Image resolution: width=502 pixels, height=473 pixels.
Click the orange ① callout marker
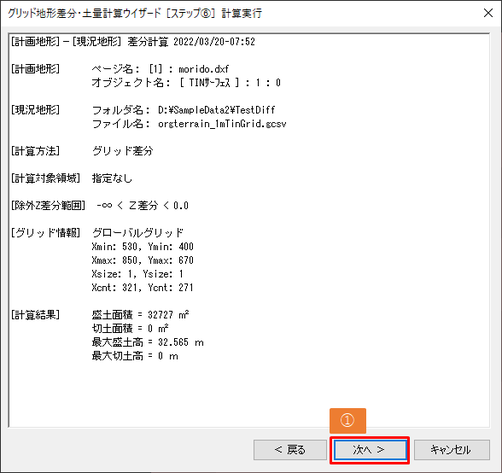pyautogui.click(x=348, y=420)
